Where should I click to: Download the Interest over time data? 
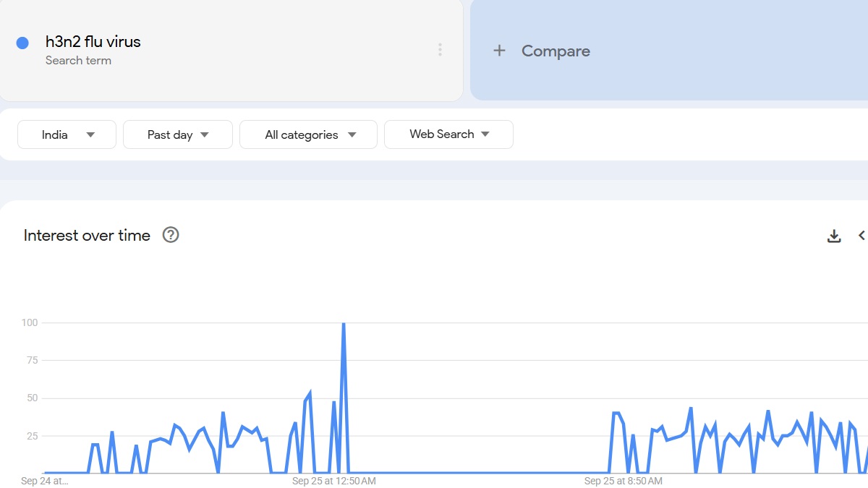point(833,235)
